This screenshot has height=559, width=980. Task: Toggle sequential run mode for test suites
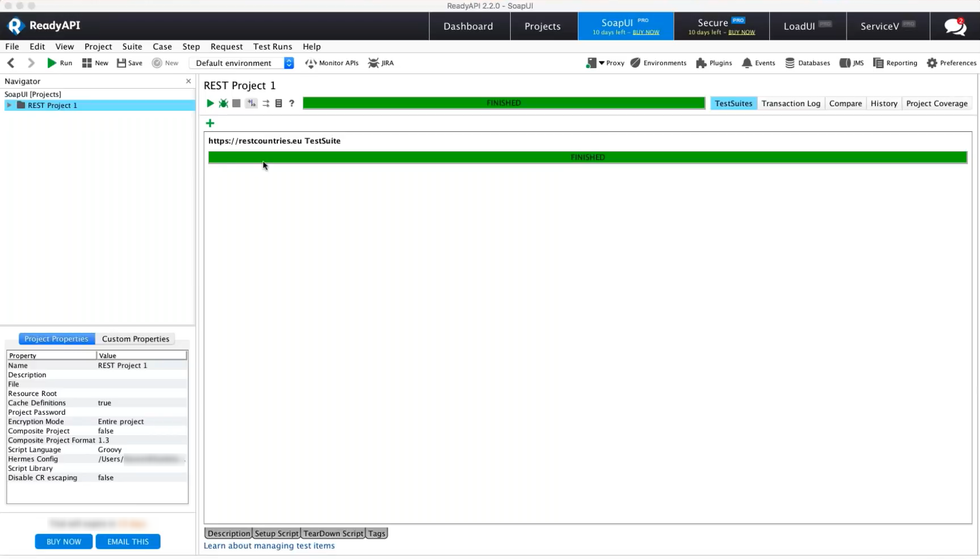[x=251, y=103]
